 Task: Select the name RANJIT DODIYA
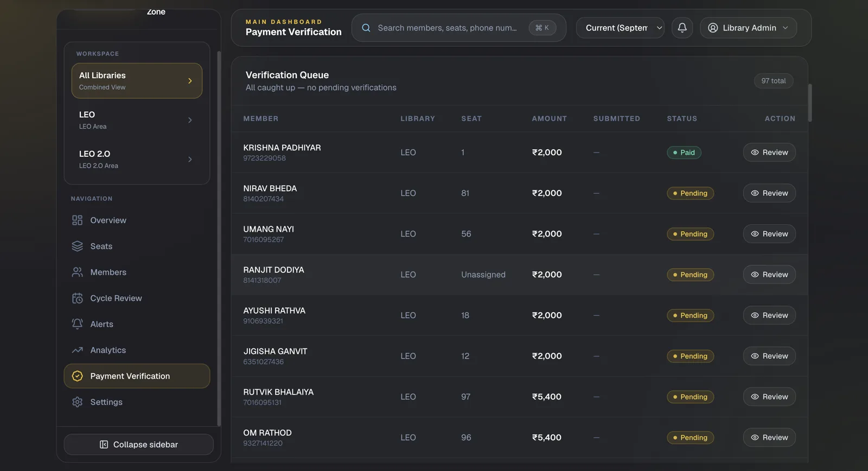273,270
